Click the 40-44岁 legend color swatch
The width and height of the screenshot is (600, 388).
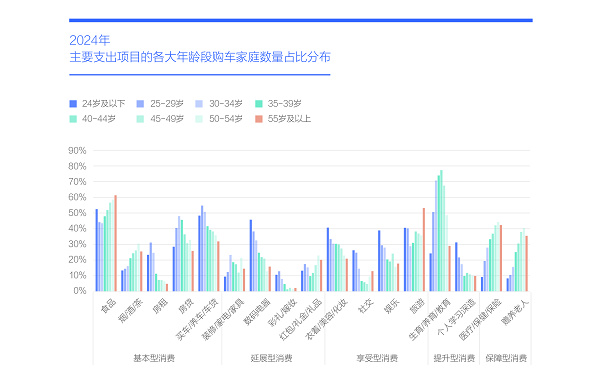[x=73, y=119]
